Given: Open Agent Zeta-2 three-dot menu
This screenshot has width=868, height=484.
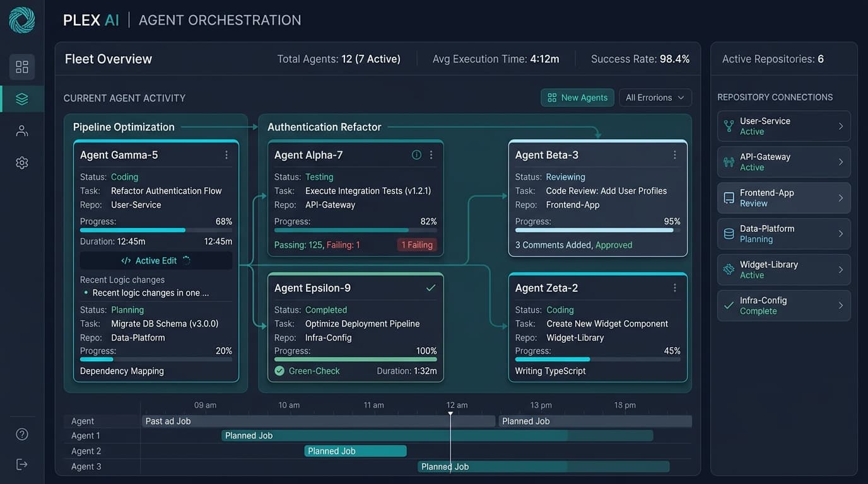Looking at the screenshot, I should point(675,288).
